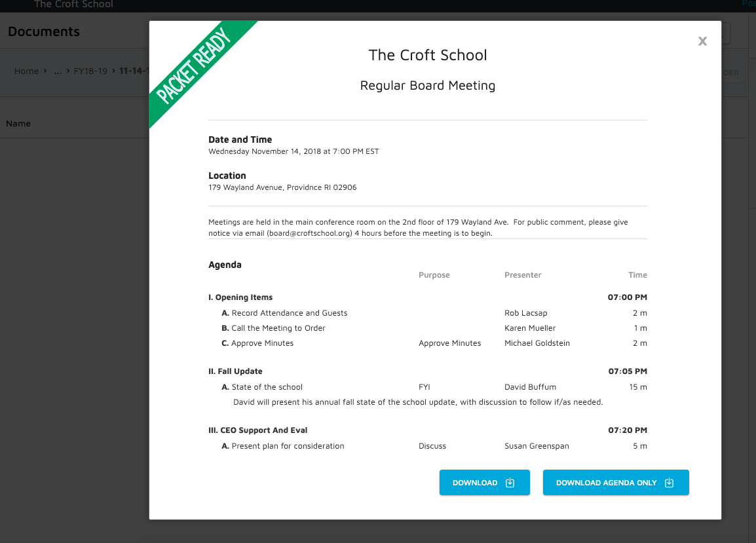Open Call the Meeting to Order item
This screenshot has height=543, width=756.
(278, 328)
